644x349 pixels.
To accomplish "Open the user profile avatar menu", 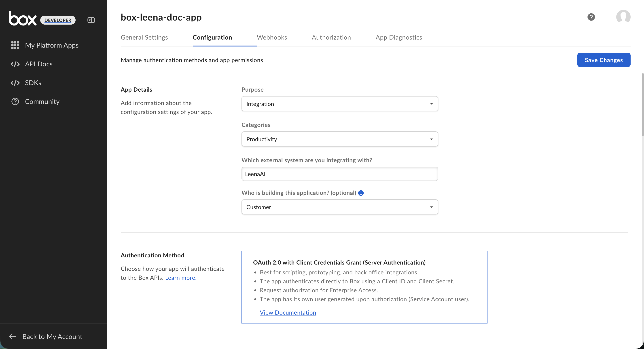I will (623, 17).
